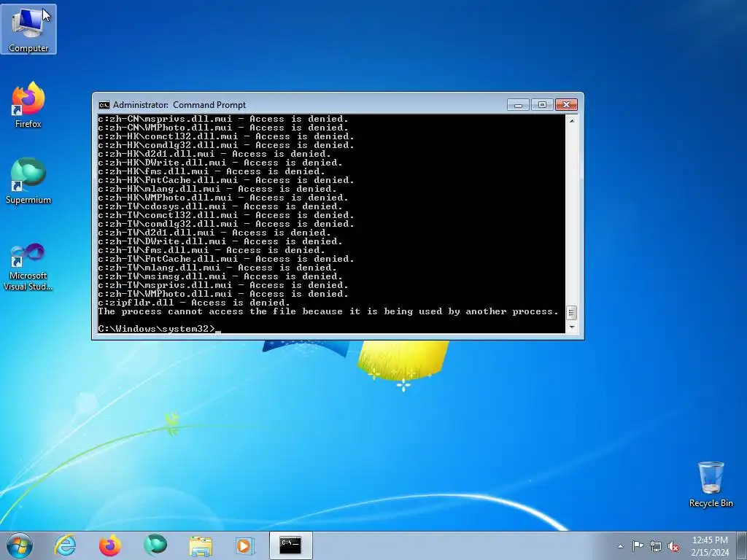
Task: Select the Recycle Bin icon
Action: point(711,484)
